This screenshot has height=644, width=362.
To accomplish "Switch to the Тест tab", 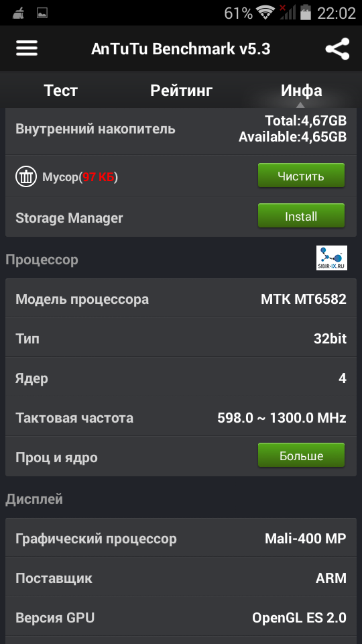I will tap(61, 91).
